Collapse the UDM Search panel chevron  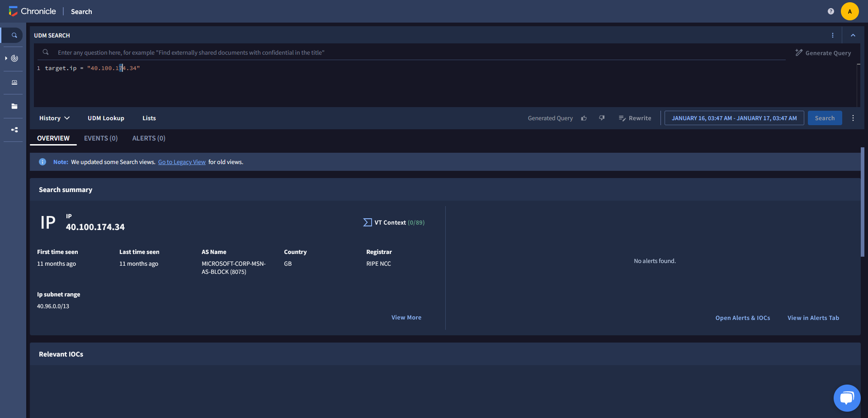pyautogui.click(x=853, y=35)
